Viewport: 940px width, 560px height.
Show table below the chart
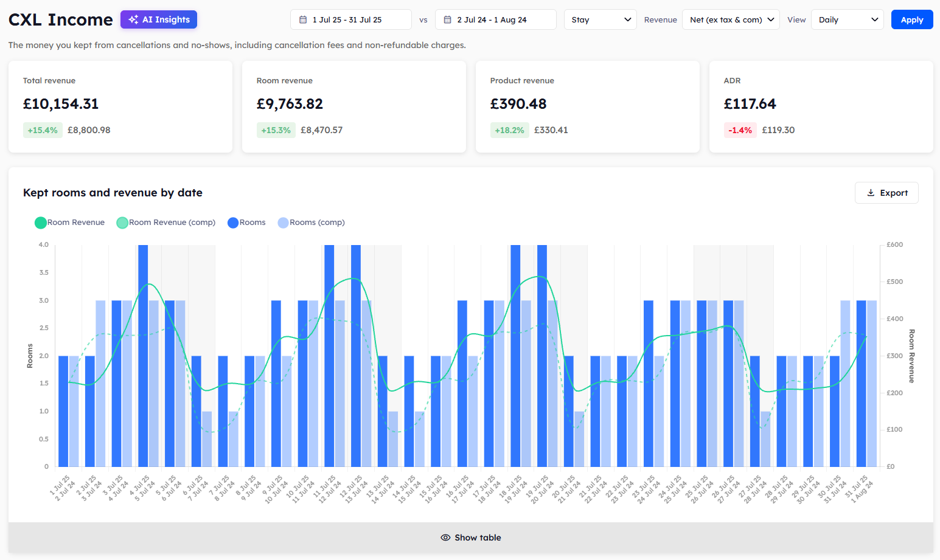click(x=471, y=538)
